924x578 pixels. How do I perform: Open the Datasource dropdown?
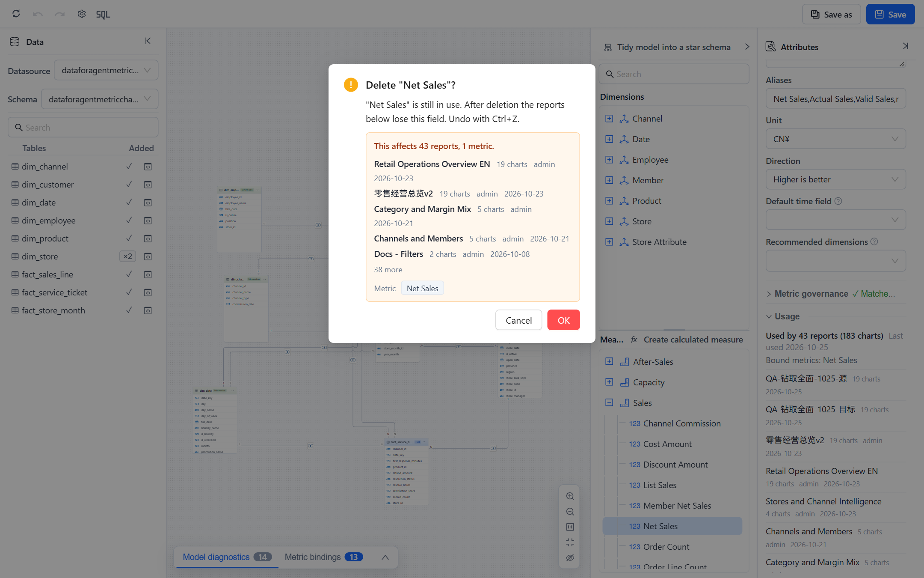pyautogui.click(x=106, y=70)
